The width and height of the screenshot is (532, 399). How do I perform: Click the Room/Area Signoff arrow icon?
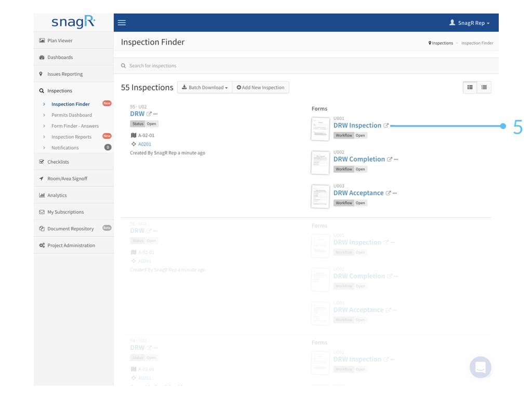[x=42, y=178]
